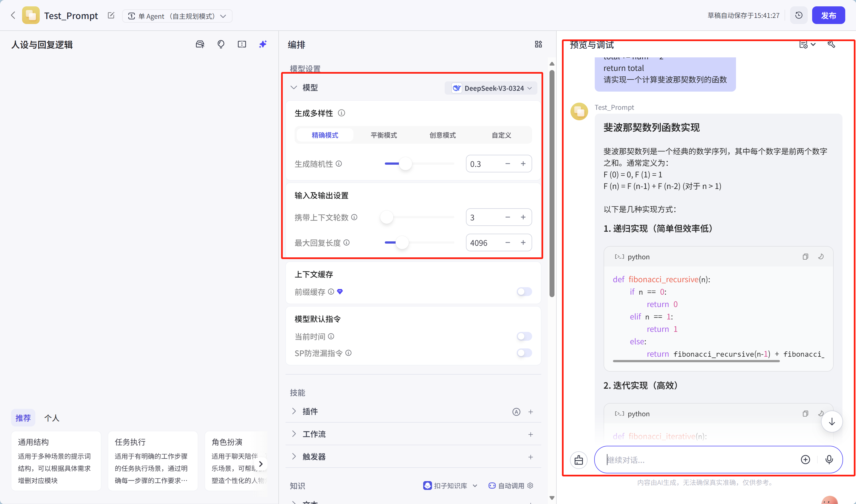Click the lightbulb icon in persona panel
Screen dimensions: 856x504
click(221, 44)
